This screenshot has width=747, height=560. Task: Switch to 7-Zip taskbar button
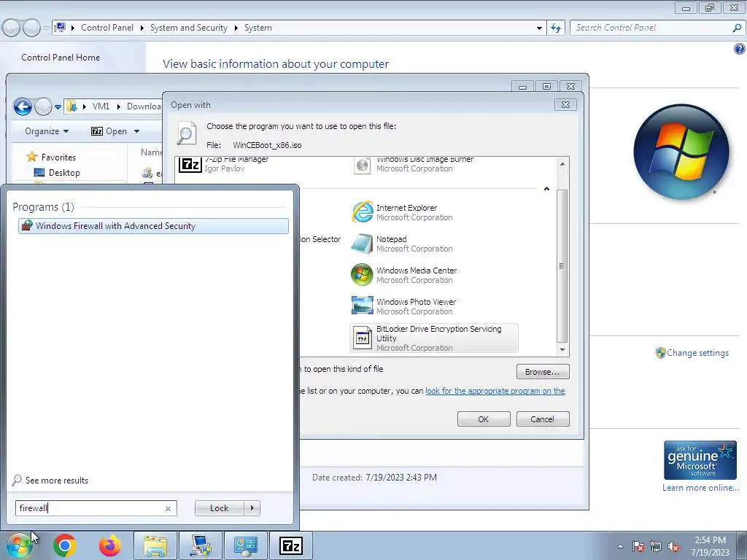(x=290, y=545)
